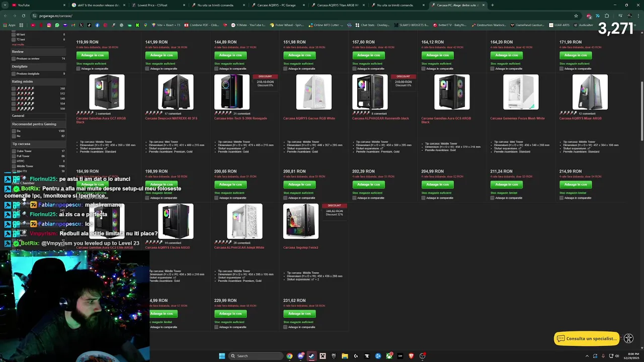This screenshot has height=362, width=644.
Task: Click the Windows taskbar Search box
Action: pyautogui.click(x=256, y=356)
